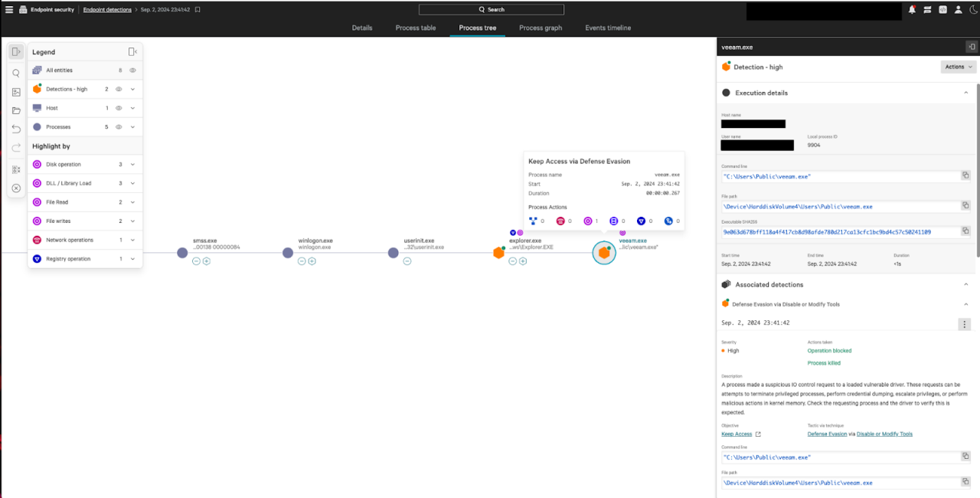Collapse children of smss.exe with minus button
The image size is (980, 498).
tap(196, 261)
